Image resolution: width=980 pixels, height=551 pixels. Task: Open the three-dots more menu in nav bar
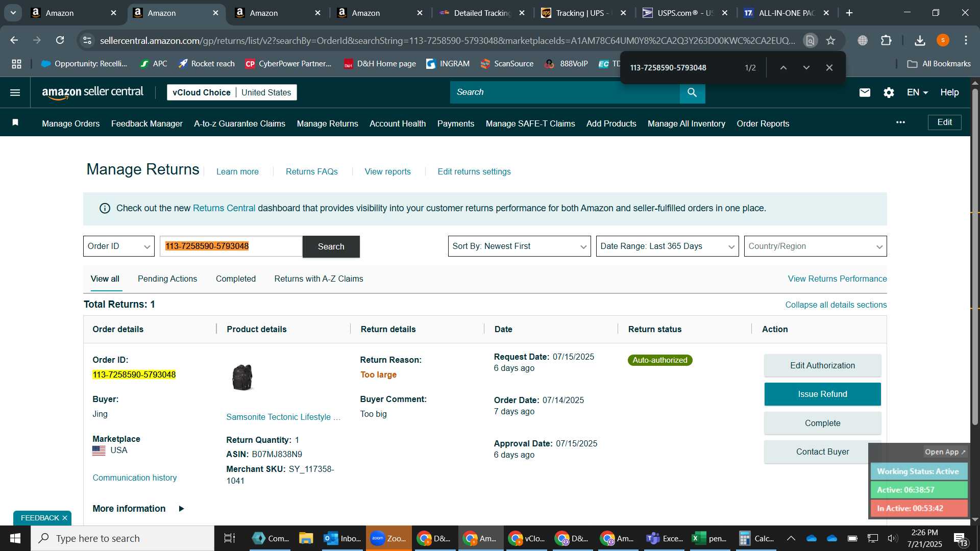coord(900,122)
